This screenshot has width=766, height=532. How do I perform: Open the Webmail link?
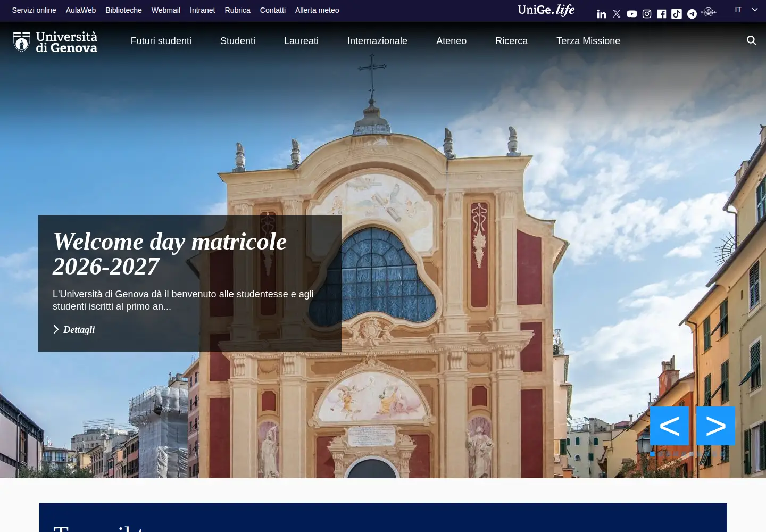click(x=166, y=10)
